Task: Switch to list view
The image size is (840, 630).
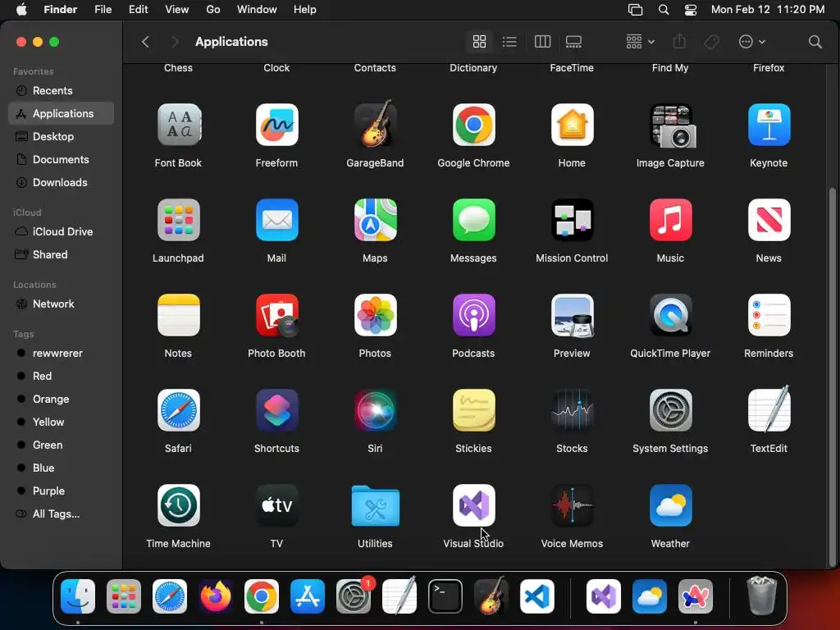Action: tap(509, 42)
